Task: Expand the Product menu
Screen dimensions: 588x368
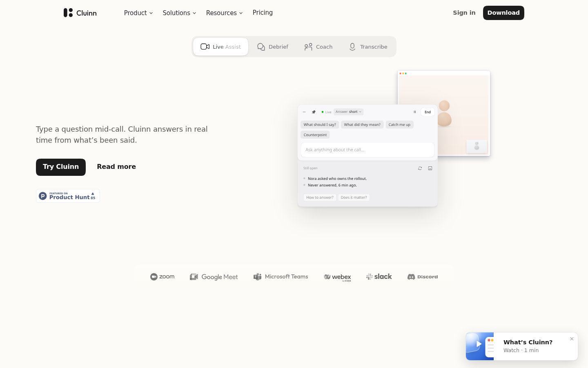Action: point(138,13)
